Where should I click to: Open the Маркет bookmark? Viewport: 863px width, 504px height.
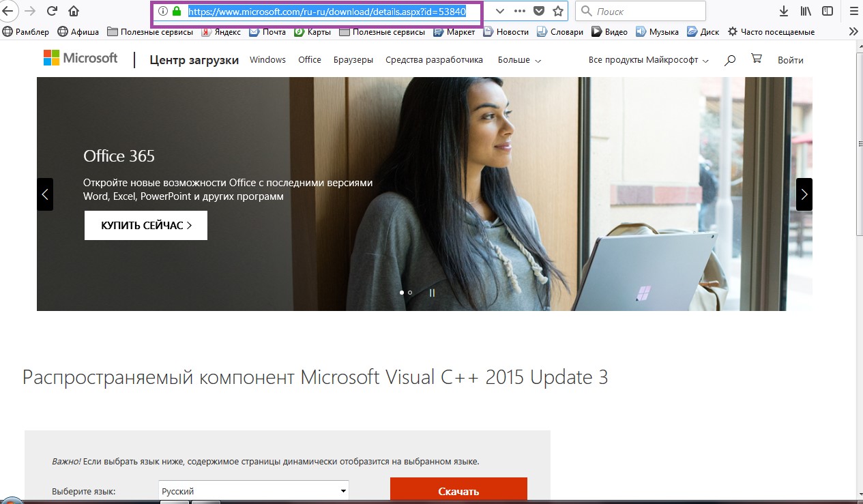point(454,31)
